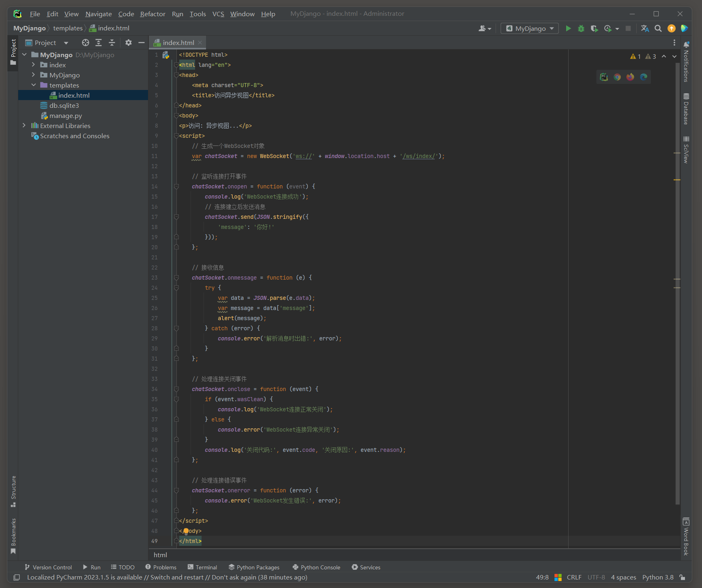This screenshot has height=588, width=702.
Task: Expand External Libraries node
Action: (x=24, y=126)
